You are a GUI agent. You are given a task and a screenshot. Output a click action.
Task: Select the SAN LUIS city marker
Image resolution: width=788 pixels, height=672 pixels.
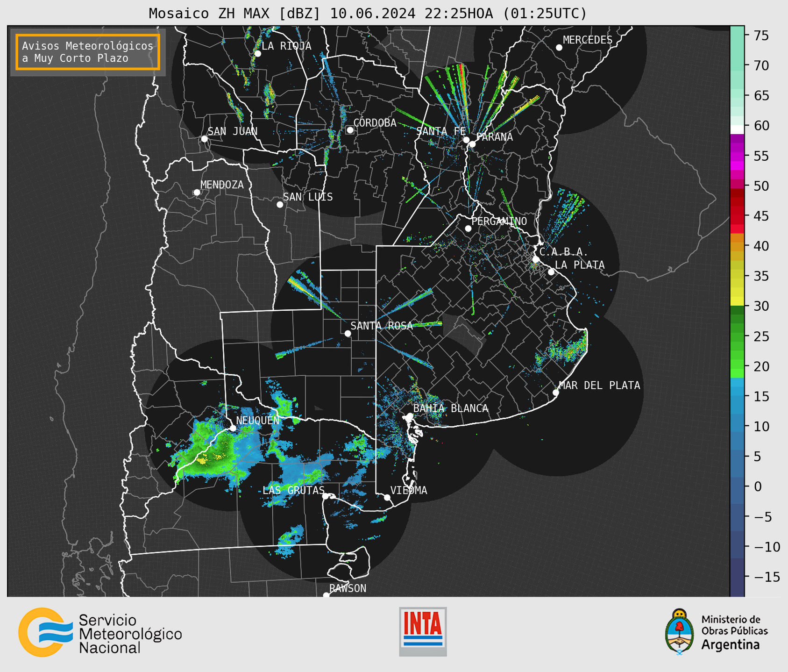[x=280, y=205]
